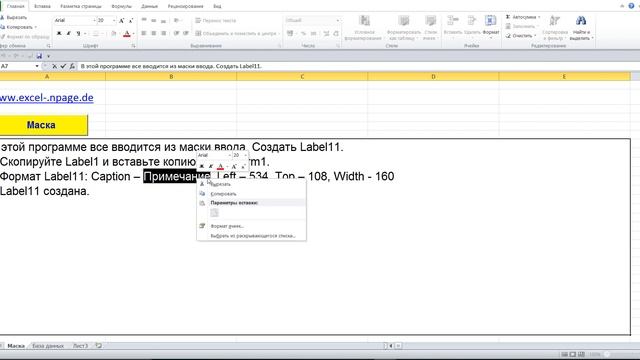This screenshot has width=640, height=360.
Task: Click the red font color A in ribbon
Action: 127,33
